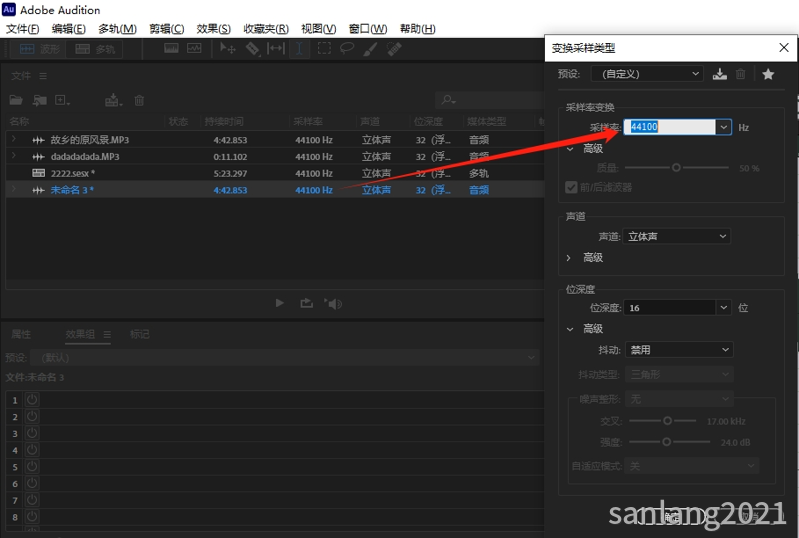Screen dimensions: 799x538
Task: Save preset with the download-arrow icon
Action: coord(720,74)
